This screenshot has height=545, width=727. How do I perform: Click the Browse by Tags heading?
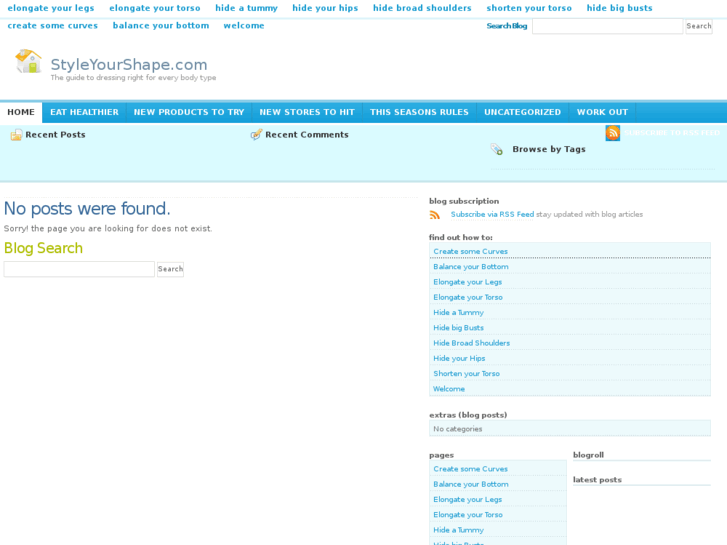pyautogui.click(x=549, y=149)
